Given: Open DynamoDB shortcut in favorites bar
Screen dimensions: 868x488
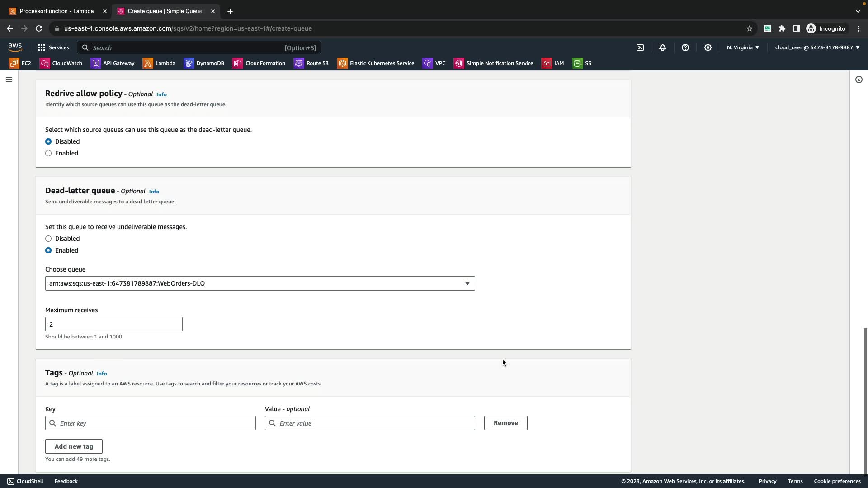Looking at the screenshot, I should pyautogui.click(x=204, y=63).
